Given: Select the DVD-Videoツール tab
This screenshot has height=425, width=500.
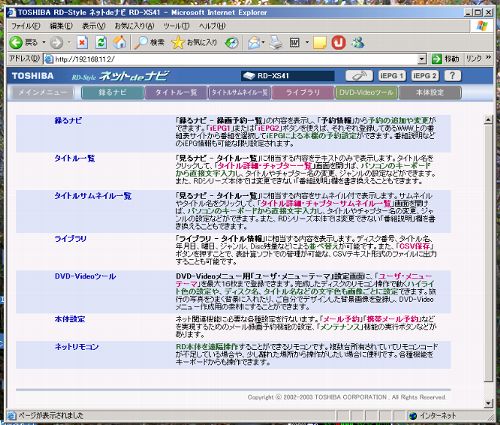Looking at the screenshot, I should (366, 93).
